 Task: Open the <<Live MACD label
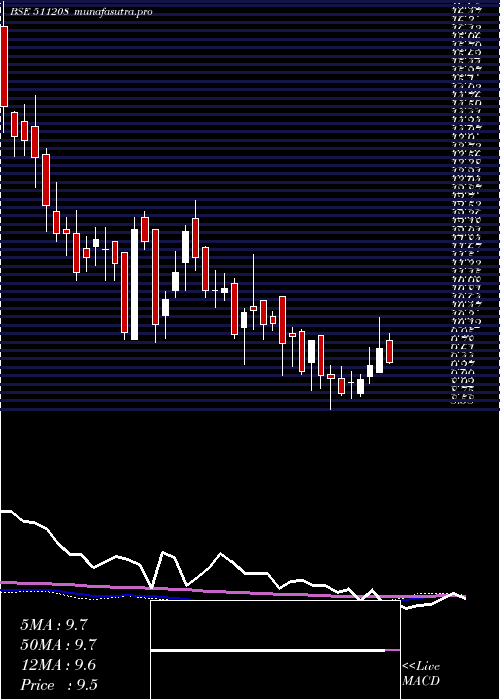(421, 673)
